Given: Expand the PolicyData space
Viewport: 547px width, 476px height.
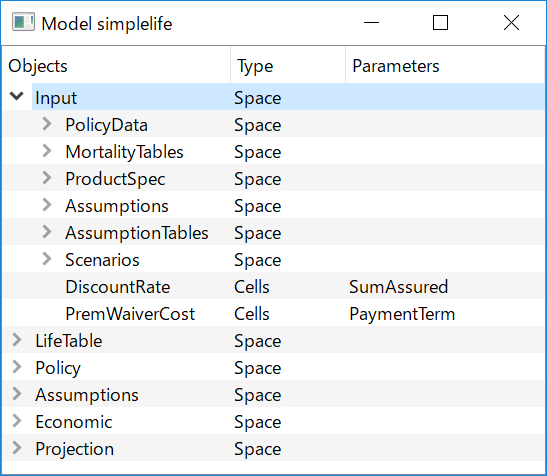Looking at the screenshot, I should (x=47, y=124).
